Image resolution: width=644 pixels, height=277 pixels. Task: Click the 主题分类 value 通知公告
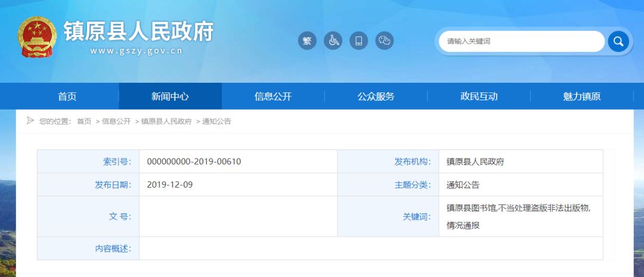pyautogui.click(x=463, y=185)
